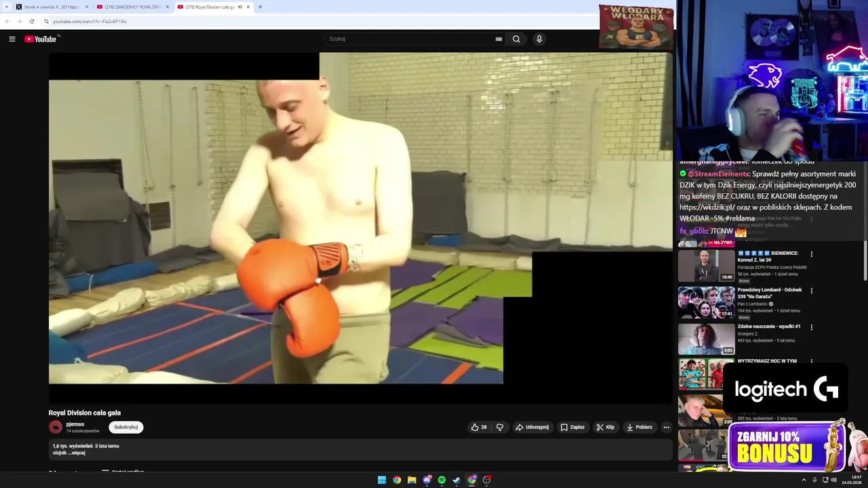Open the YouTube hamburger guide menu
Image resolution: width=868 pixels, height=488 pixels.
pyautogui.click(x=12, y=39)
